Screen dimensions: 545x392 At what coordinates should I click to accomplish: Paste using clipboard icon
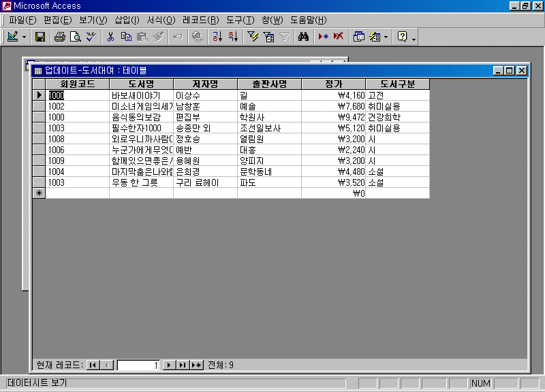(142, 37)
